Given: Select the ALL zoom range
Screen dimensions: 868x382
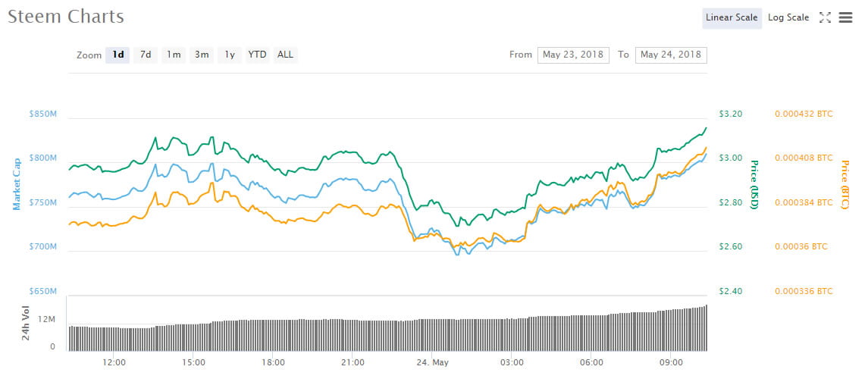Looking at the screenshot, I should [286, 55].
